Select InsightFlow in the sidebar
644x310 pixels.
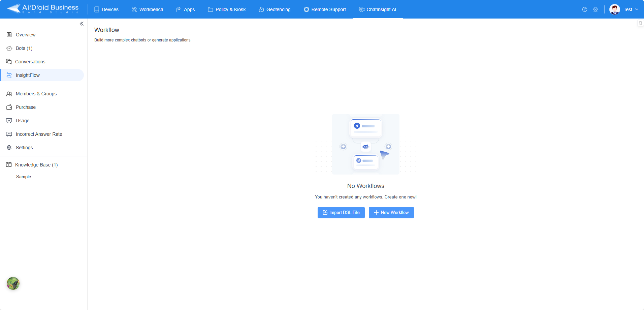coord(42,75)
